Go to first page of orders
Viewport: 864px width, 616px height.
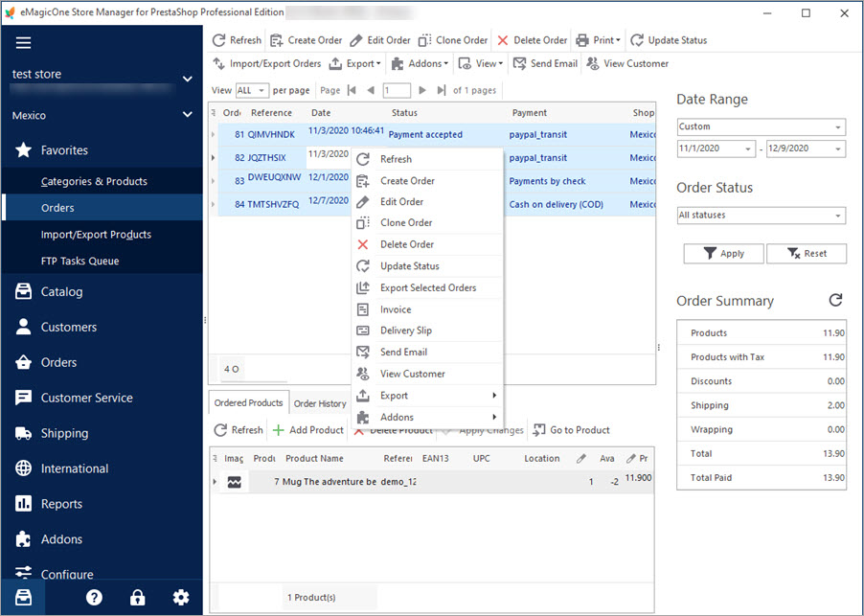352,90
